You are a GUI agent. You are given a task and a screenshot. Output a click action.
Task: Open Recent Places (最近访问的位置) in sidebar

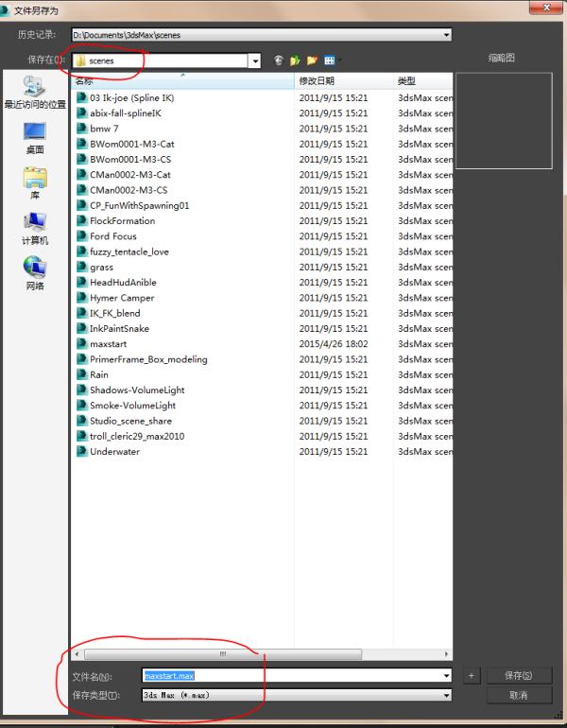(x=35, y=91)
